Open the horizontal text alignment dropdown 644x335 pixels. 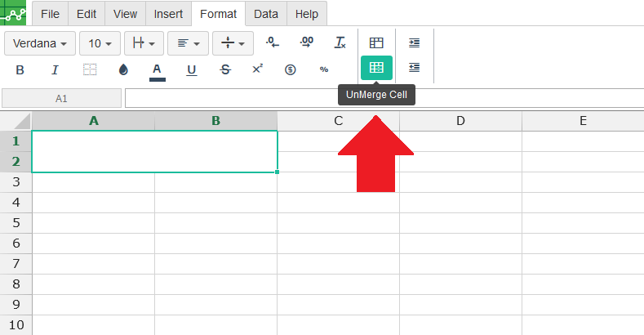[189, 42]
